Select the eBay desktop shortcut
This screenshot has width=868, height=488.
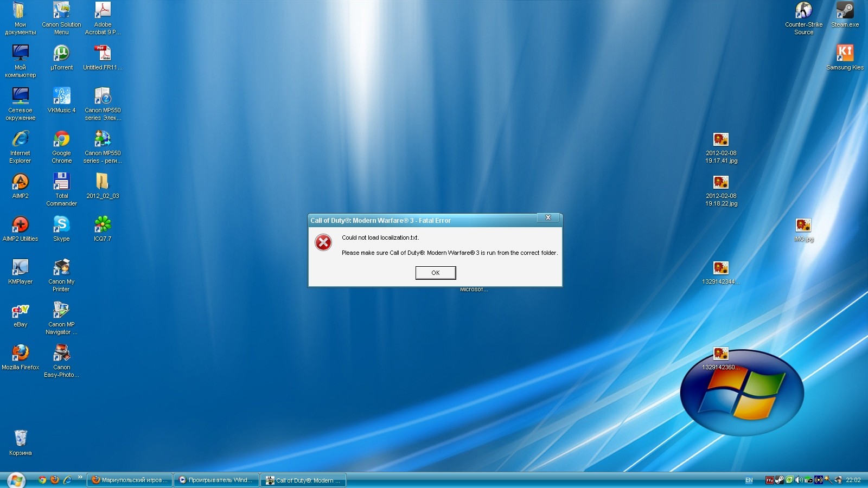point(20,315)
